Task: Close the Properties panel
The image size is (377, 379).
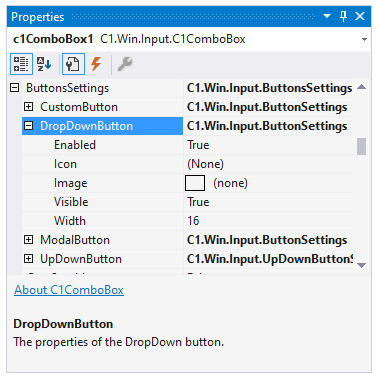Action: point(360,16)
